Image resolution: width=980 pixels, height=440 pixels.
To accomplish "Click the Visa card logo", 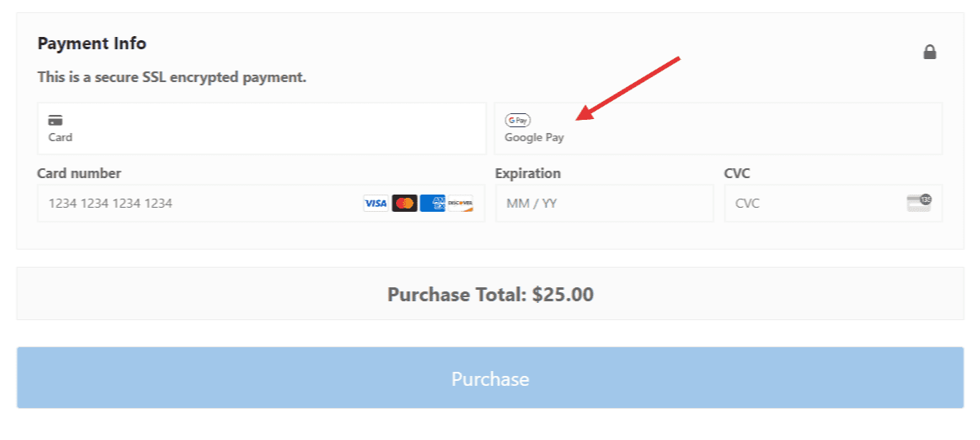I will (x=376, y=204).
